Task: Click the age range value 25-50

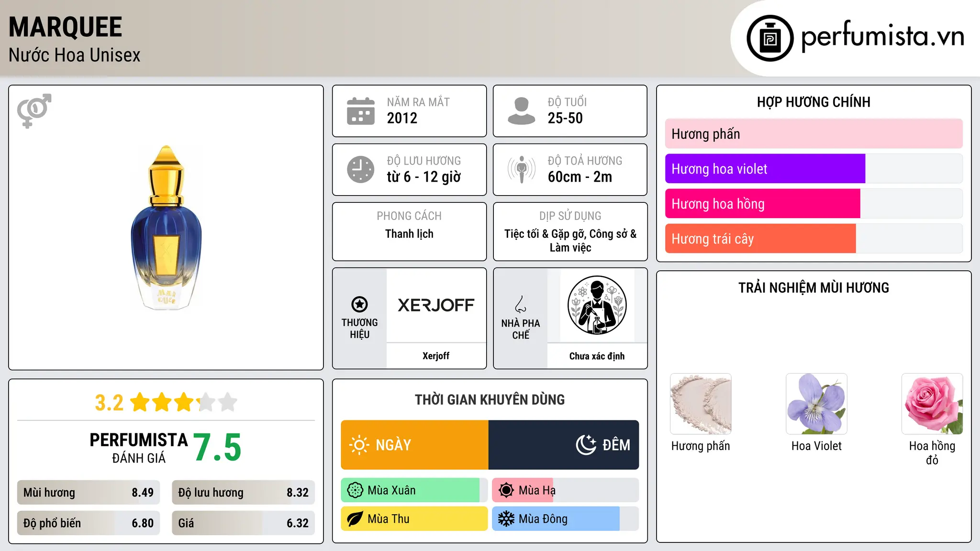Action: point(565,118)
